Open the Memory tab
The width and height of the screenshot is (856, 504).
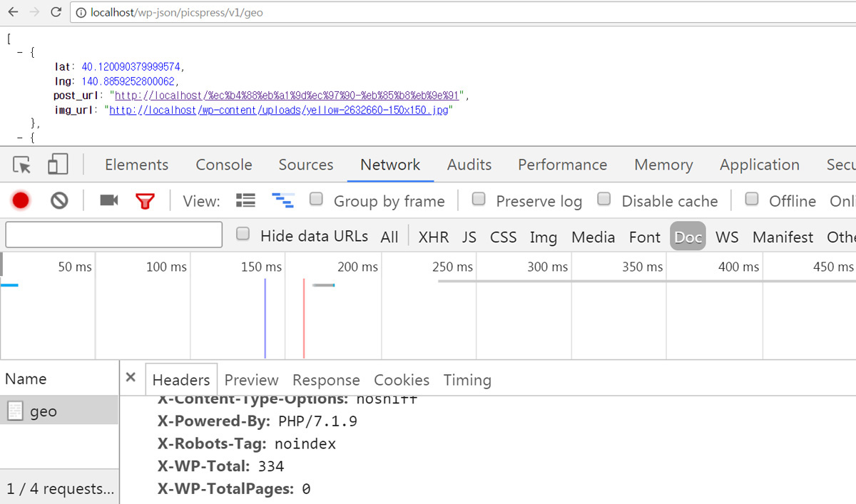663,165
